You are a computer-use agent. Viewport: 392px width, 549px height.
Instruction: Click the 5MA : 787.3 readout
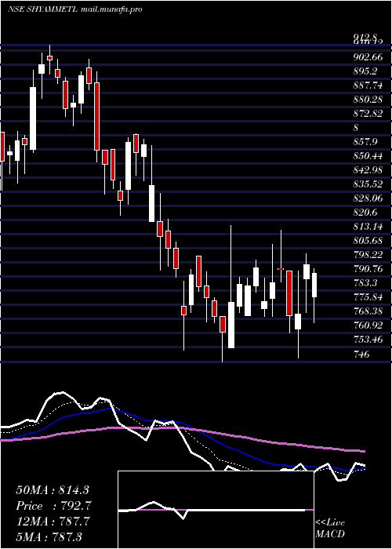click(49, 536)
